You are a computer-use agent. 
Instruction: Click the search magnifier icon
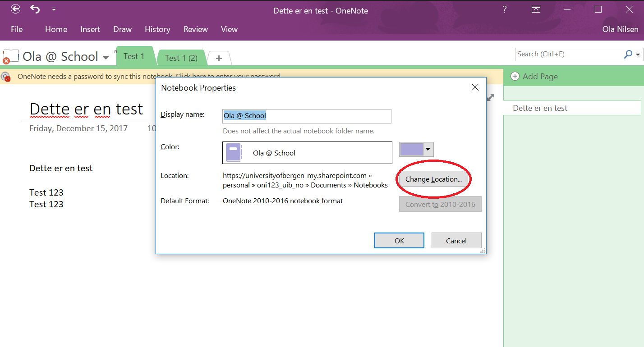628,54
